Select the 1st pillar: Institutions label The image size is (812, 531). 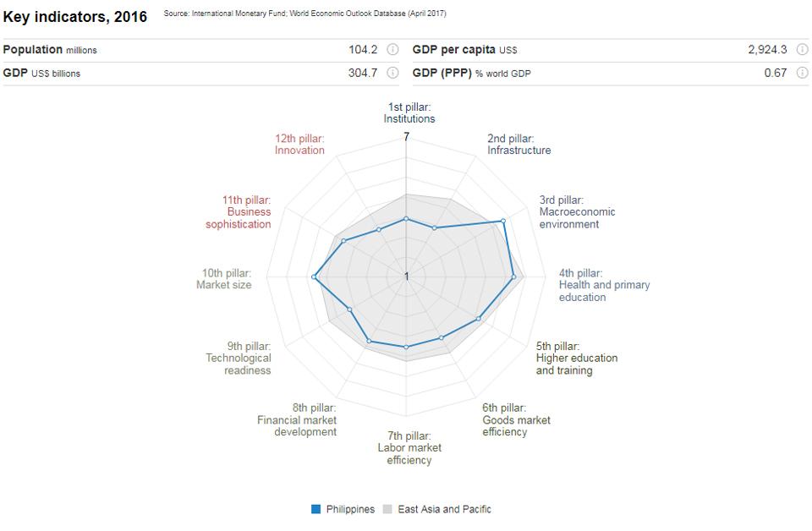click(x=409, y=113)
